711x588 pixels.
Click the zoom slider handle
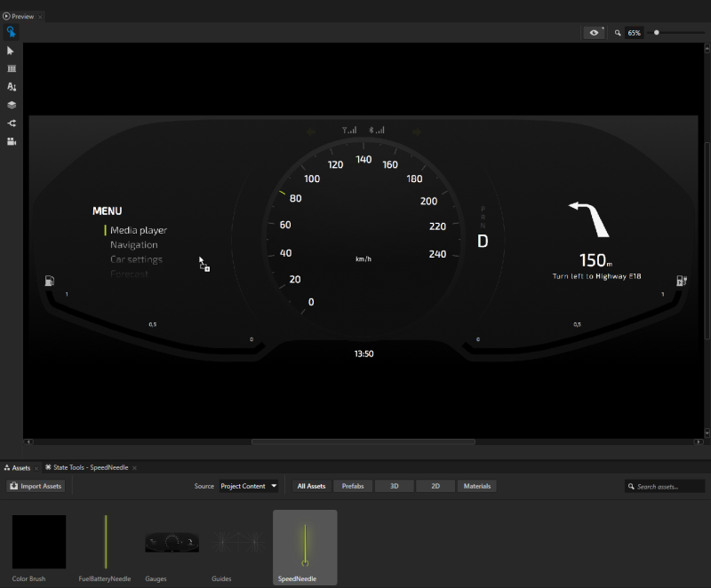(x=657, y=33)
